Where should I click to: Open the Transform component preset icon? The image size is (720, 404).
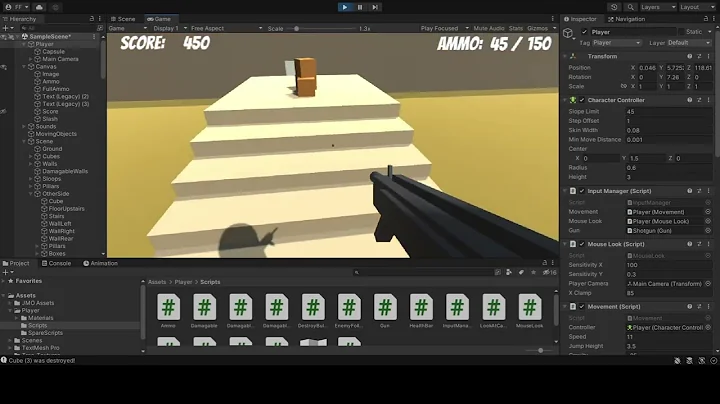(699, 56)
